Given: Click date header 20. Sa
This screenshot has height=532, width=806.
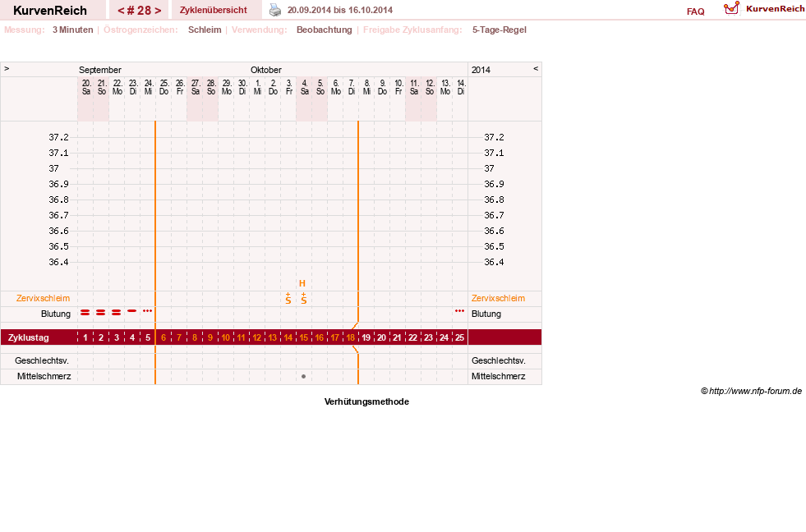Looking at the screenshot, I should click(x=85, y=87).
